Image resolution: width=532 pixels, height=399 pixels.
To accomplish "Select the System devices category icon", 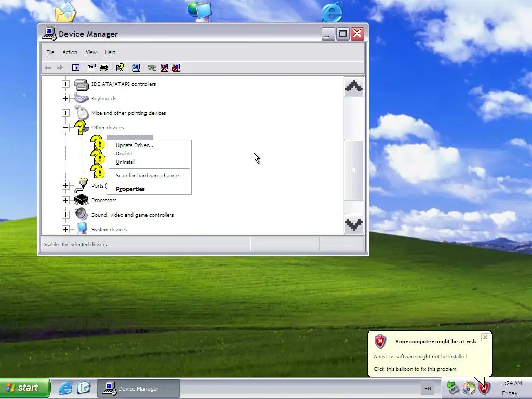I will 82,229.
